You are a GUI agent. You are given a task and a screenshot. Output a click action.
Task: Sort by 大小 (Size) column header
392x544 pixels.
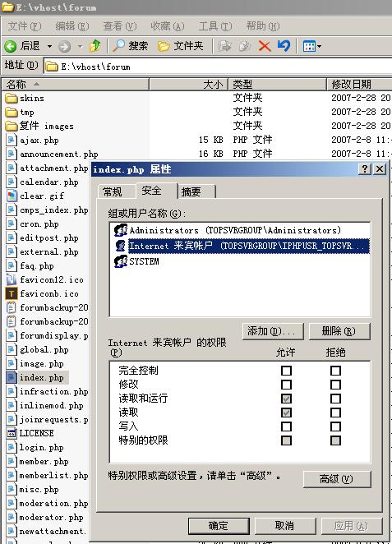point(188,84)
